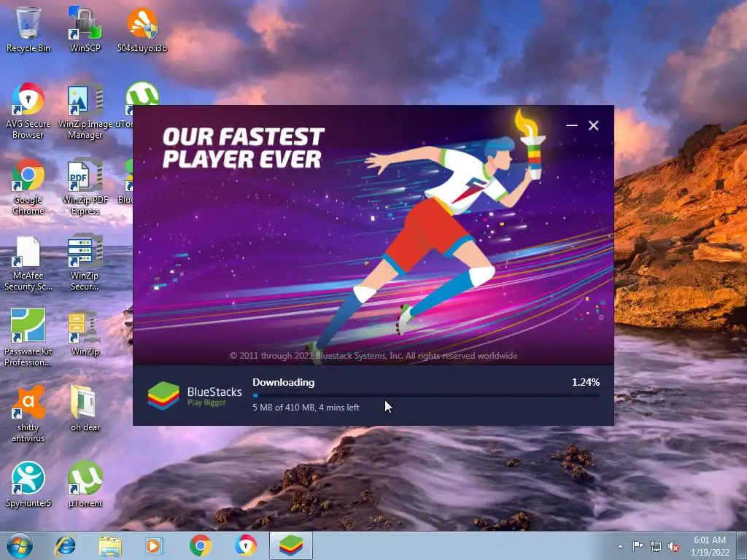Open the taskbar clock showing 6:01 AM

point(710,546)
